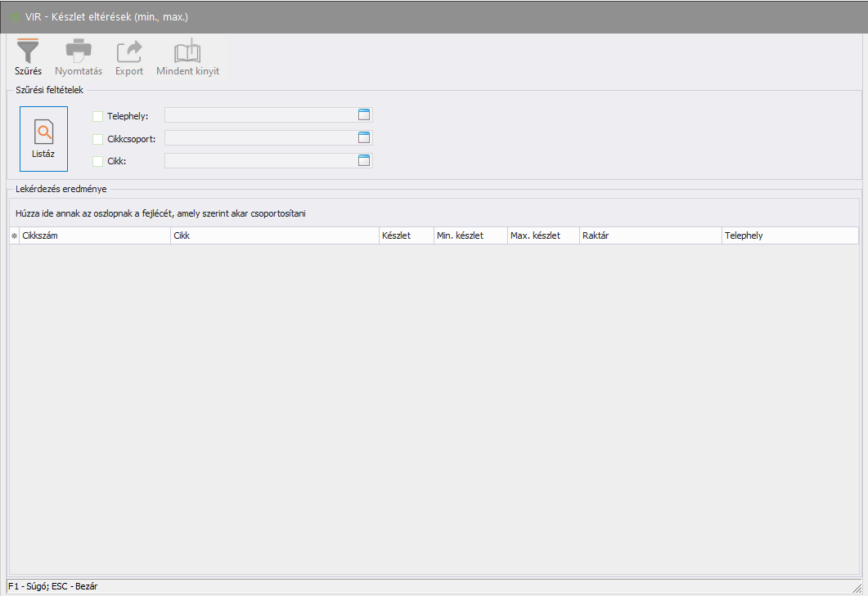Screen dimensions: 868x596
Task: Click the Mindent kinyit book icon
Action: tap(187, 51)
